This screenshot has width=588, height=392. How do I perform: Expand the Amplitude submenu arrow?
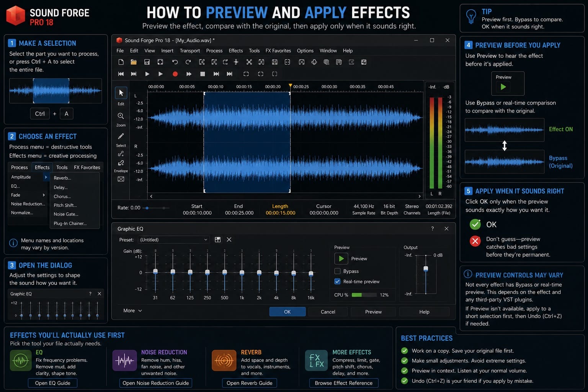46,177
